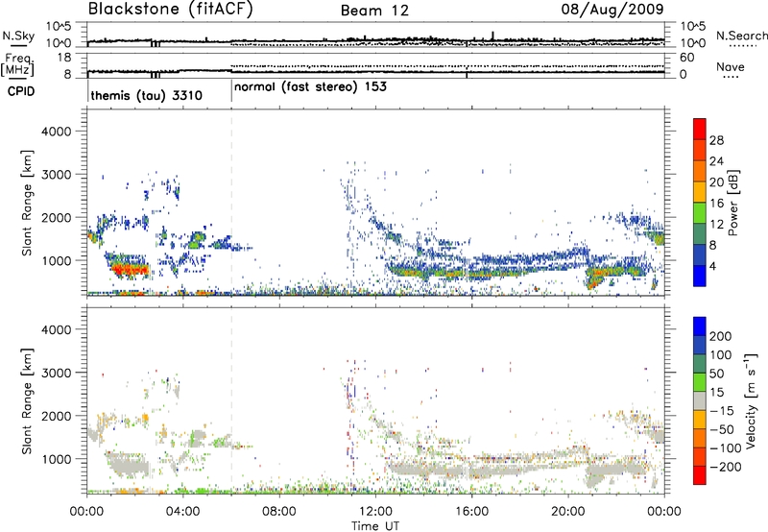Click the 'Power [dB]' color bar label

click(732, 203)
